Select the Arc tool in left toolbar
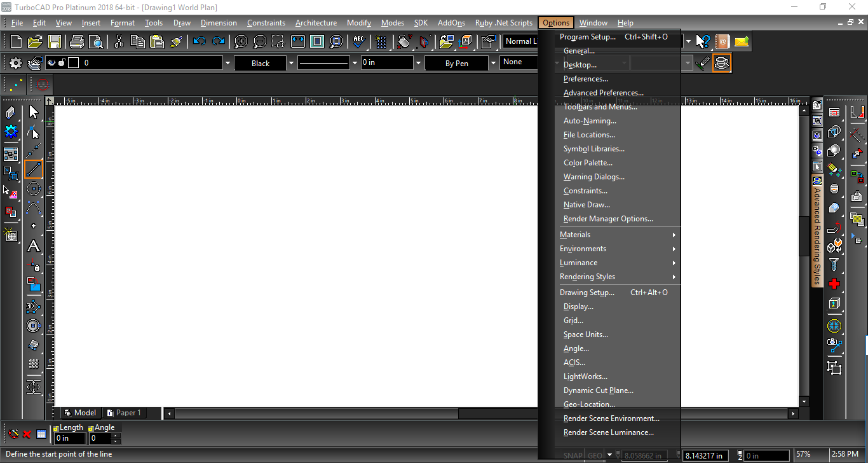The image size is (868, 463). pos(34,208)
